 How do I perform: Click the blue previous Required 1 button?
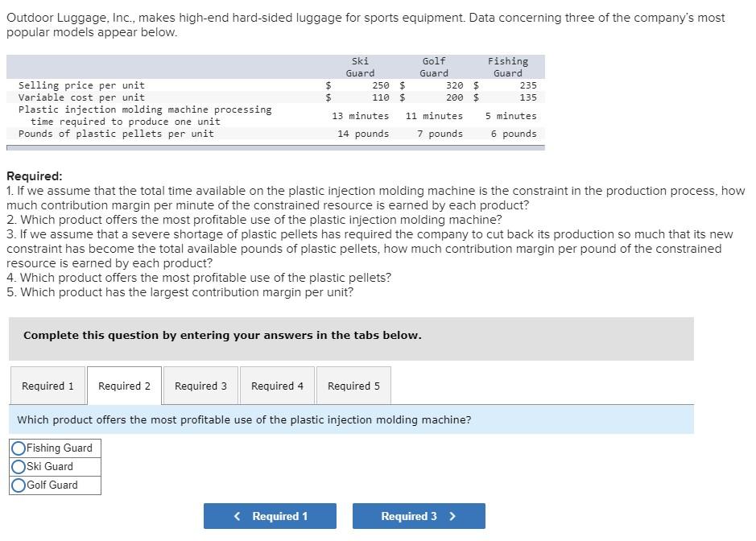270,516
